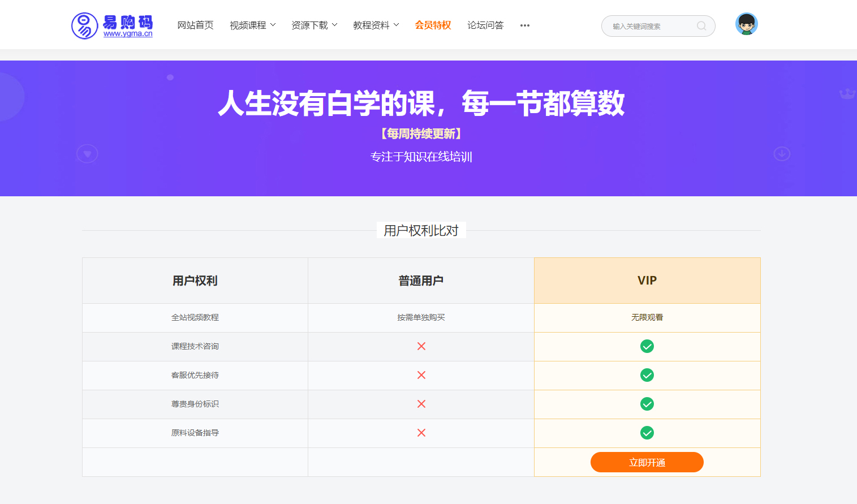Click the search magnifier icon
The height and width of the screenshot is (504, 857).
(701, 26)
